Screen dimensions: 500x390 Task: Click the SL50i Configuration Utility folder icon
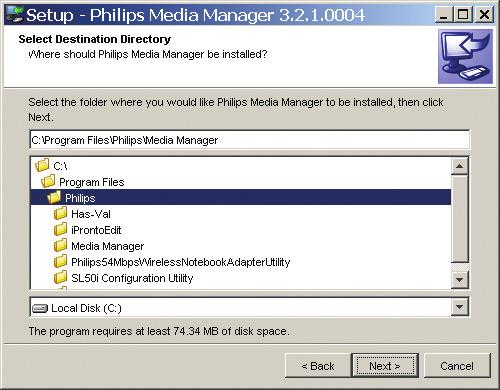[x=60, y=277]
